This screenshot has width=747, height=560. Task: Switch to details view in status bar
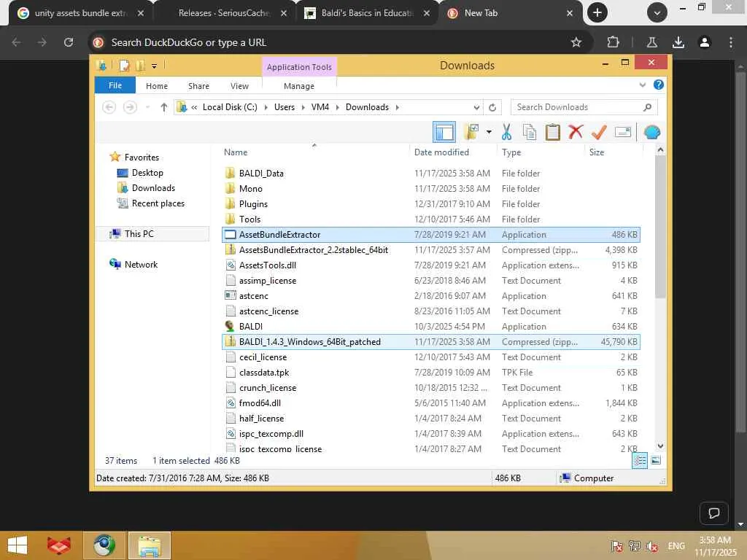(639, 461)
